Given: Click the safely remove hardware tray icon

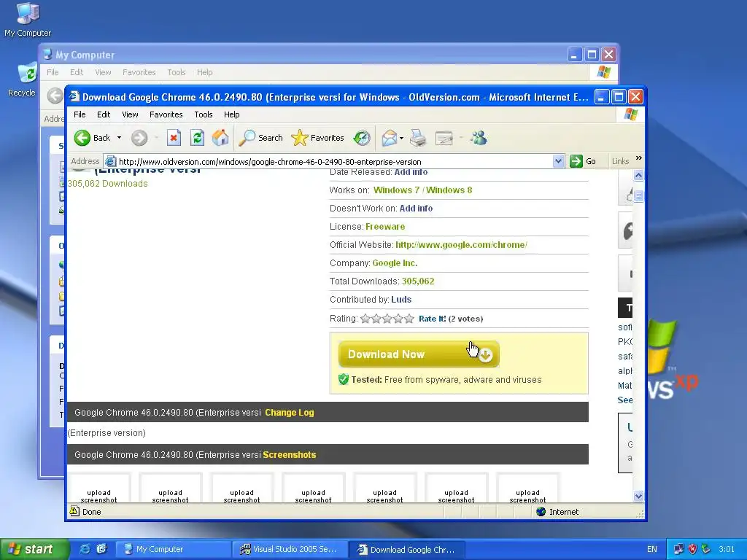Looking at the screenshot, I should coord(706,549).
